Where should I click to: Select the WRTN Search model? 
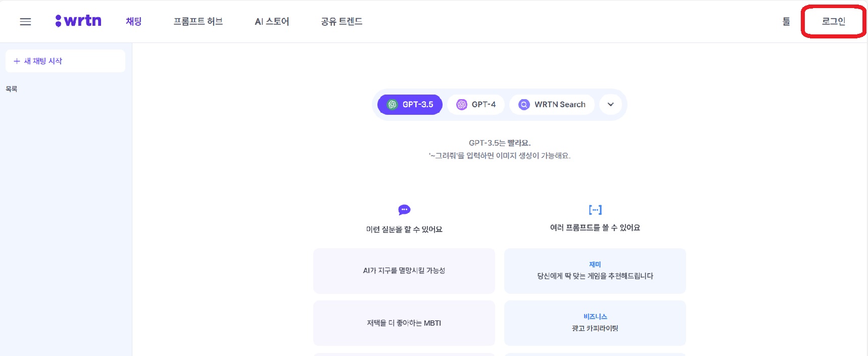pos(552,105)
